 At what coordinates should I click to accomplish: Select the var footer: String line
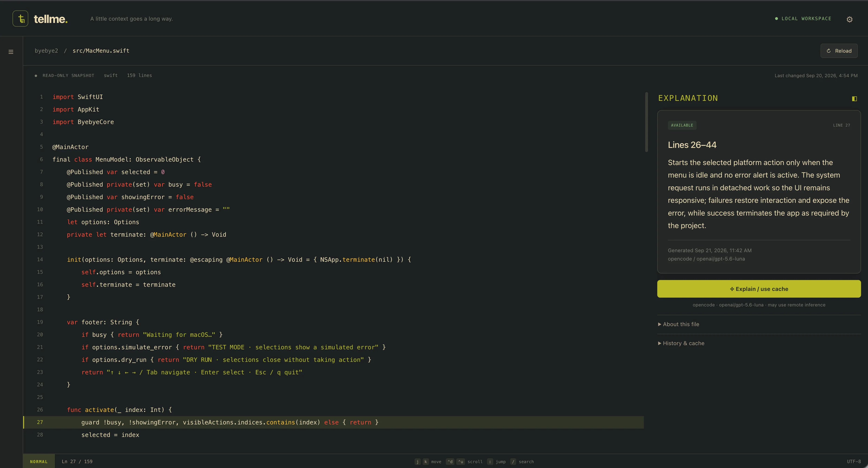(333, 322)
